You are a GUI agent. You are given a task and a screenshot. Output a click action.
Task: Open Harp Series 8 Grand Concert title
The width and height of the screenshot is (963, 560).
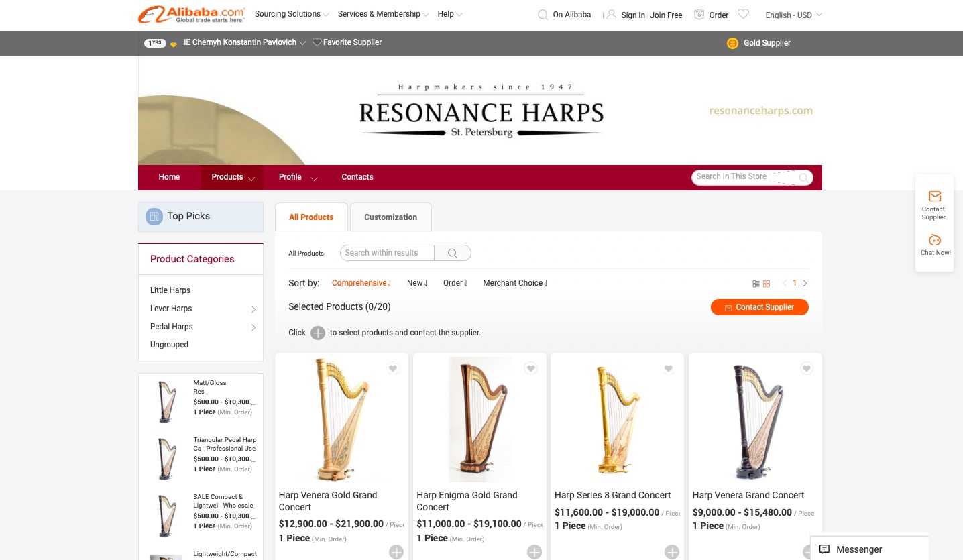coord(613,495)
